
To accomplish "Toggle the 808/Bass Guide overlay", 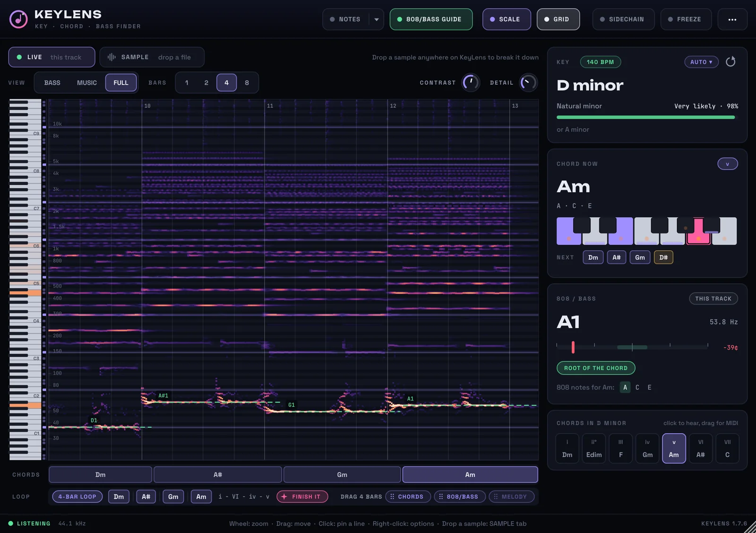I will point(431,19).
